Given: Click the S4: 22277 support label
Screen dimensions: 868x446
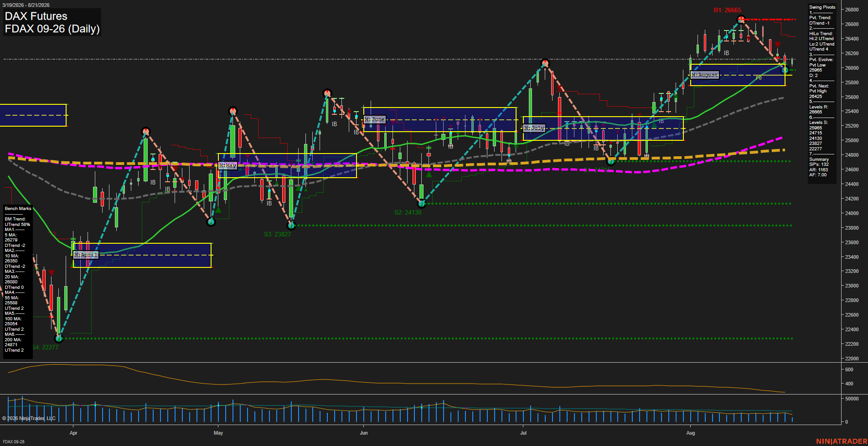Looking at the screenshot, I should click(46, 347).
